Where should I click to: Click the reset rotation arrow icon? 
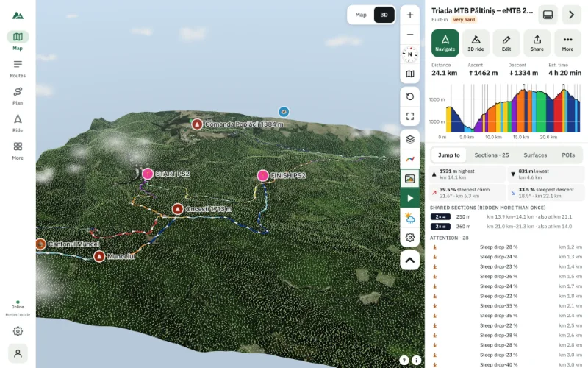coord(410,96)
